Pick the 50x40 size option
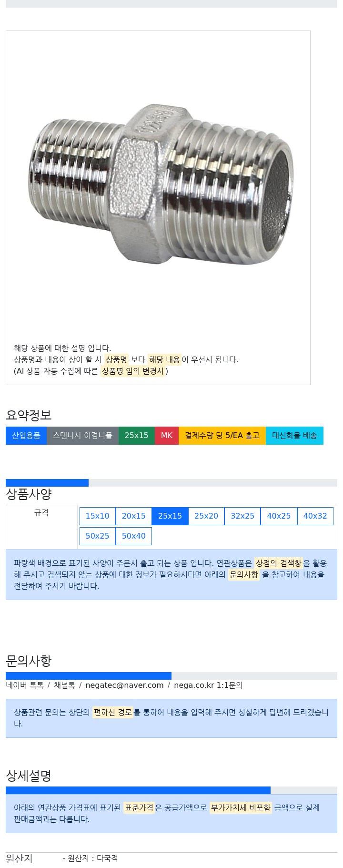 click(134, 536)
